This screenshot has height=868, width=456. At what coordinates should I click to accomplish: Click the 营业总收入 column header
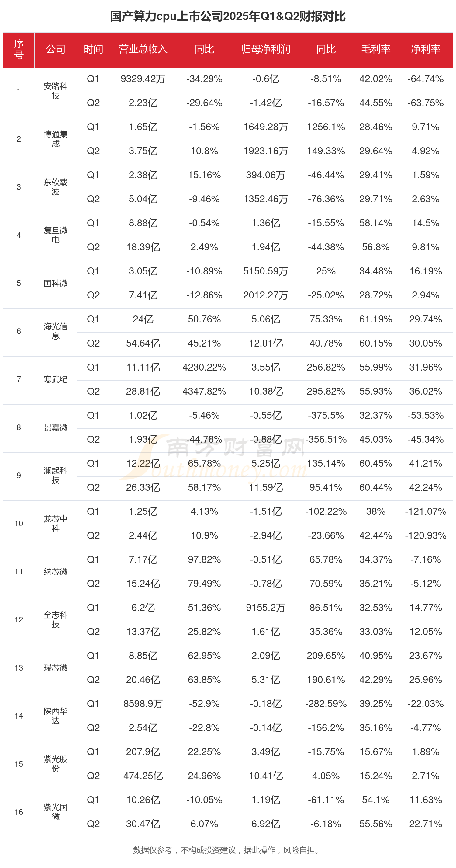click(x=143, y=50)
